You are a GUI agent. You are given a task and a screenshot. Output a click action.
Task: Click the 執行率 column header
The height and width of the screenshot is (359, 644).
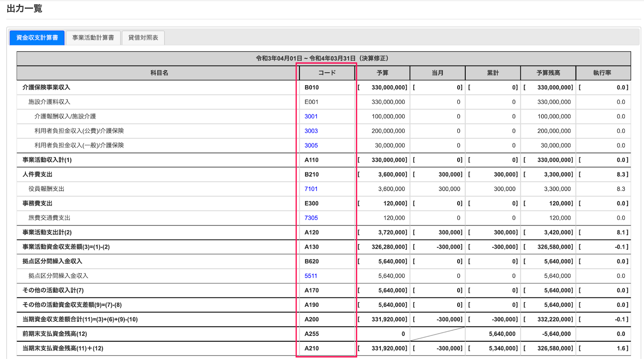coord(602,73)
